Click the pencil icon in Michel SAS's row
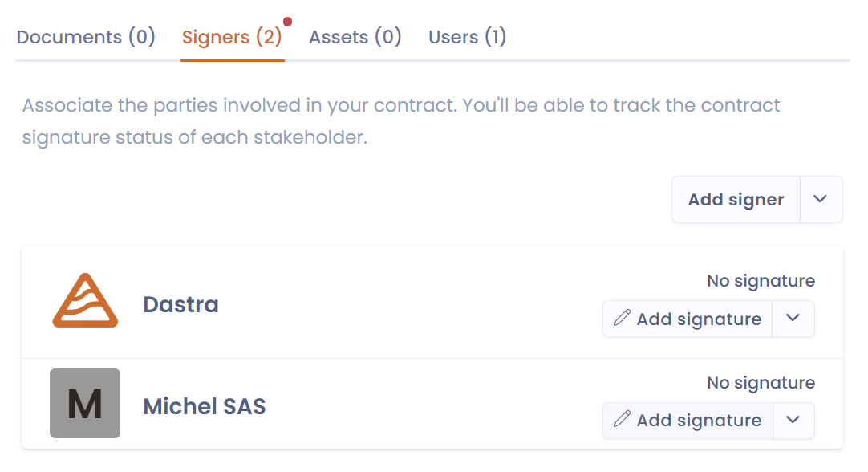This screenshot has width=868, height=472. pos(622,420)
